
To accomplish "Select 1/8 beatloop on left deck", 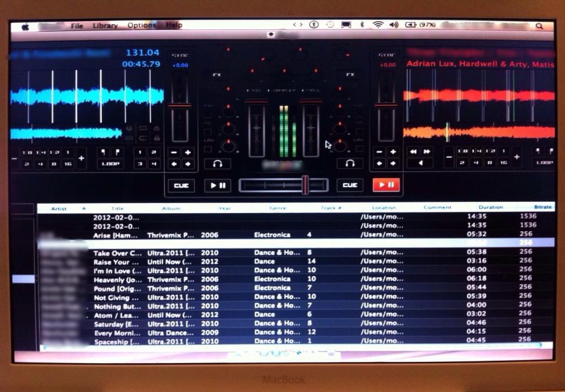I will pyautogui.click(x=26, y=152).
